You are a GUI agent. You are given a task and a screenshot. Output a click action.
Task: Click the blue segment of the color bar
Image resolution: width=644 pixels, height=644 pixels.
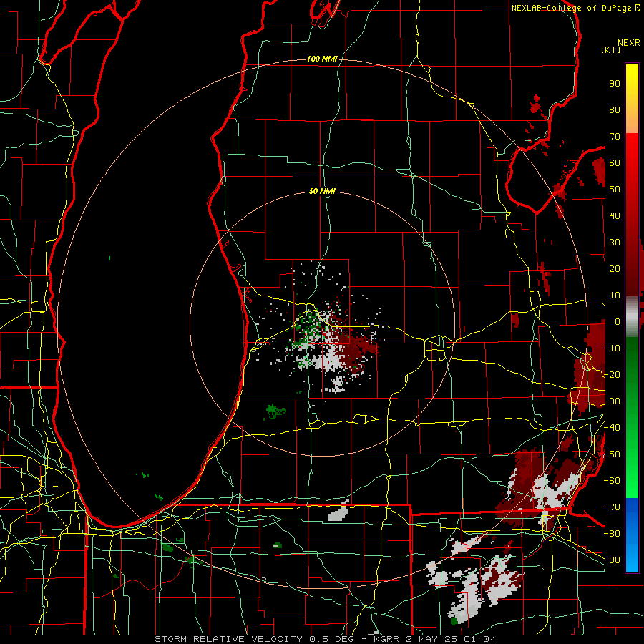point(632,535)
